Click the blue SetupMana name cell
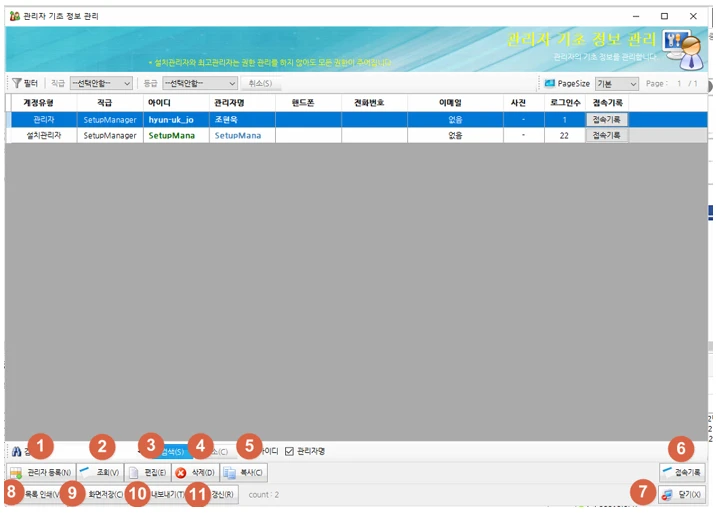The height and width of the screenshot is (513, 716). tap(242, 135)
